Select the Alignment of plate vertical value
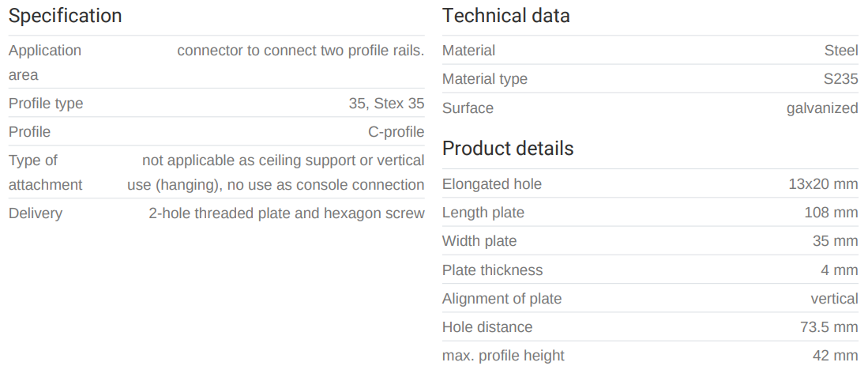The image size is (868, 366). (834, 299)
